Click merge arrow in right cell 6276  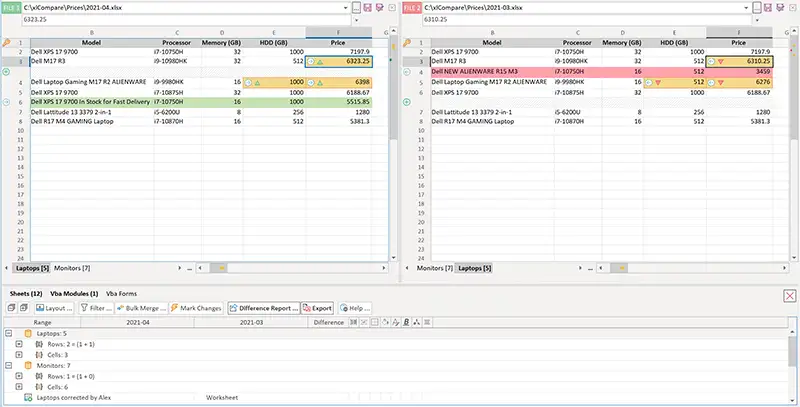pos(712,82)
